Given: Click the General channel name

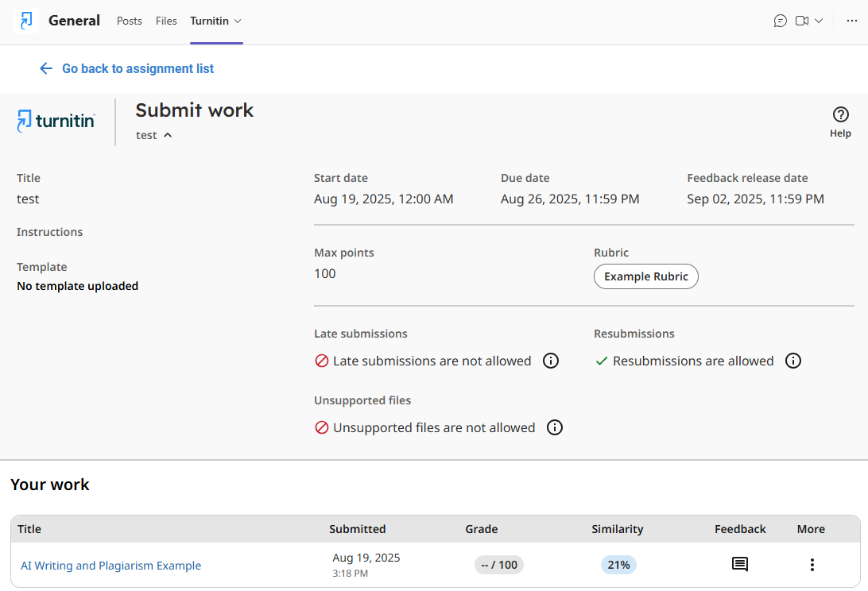Looking at the screenshot, I should point(74,21).
